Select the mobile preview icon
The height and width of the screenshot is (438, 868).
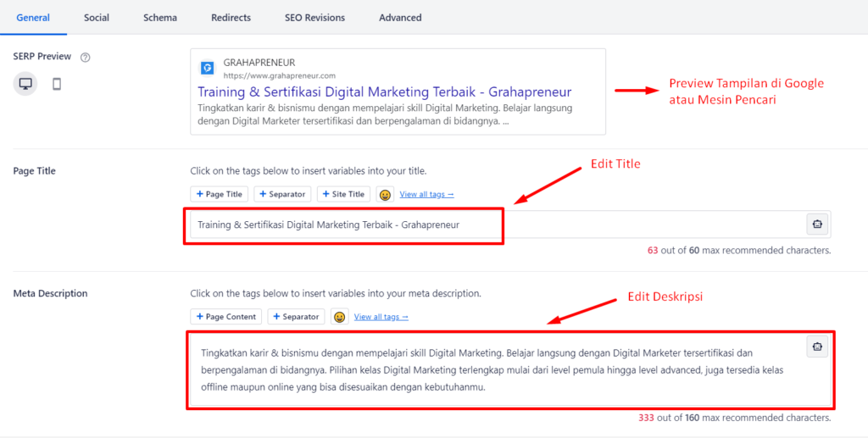point(57,84)
